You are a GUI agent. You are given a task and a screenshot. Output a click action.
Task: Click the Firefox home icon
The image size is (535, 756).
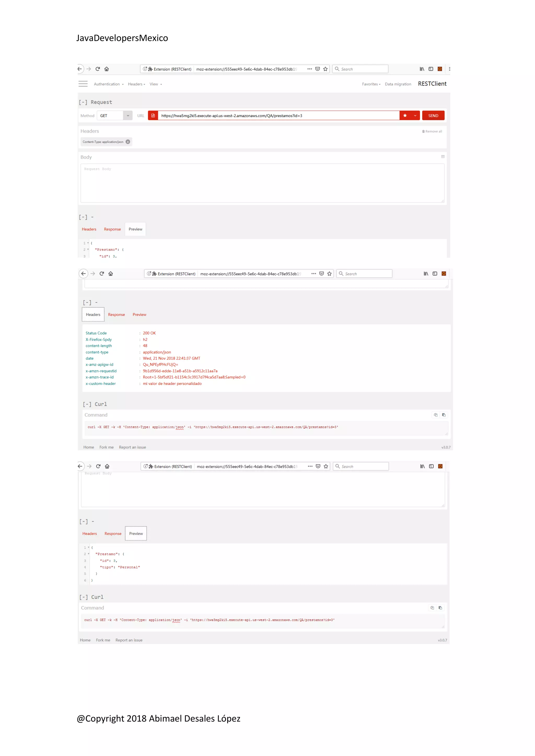coord(106,69)
